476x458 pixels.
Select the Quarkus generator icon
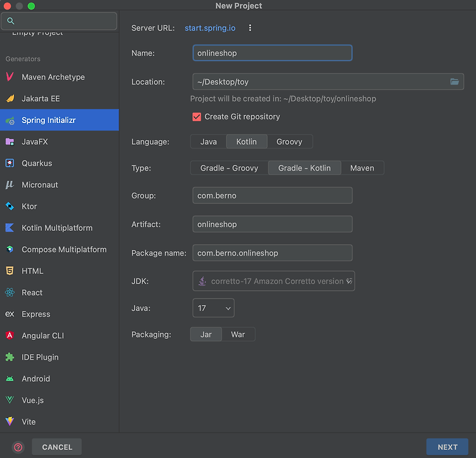point(10,163)
